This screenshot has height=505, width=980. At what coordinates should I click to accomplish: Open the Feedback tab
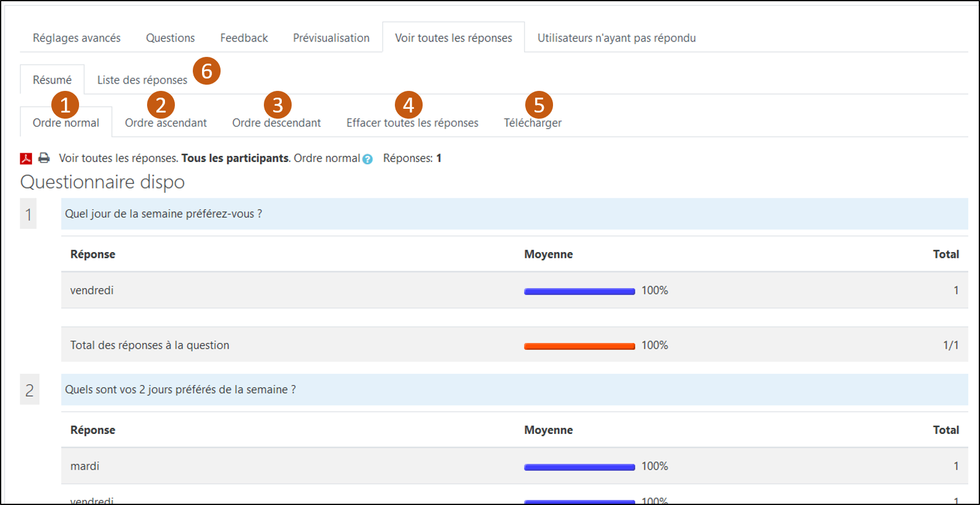(243, 38)
